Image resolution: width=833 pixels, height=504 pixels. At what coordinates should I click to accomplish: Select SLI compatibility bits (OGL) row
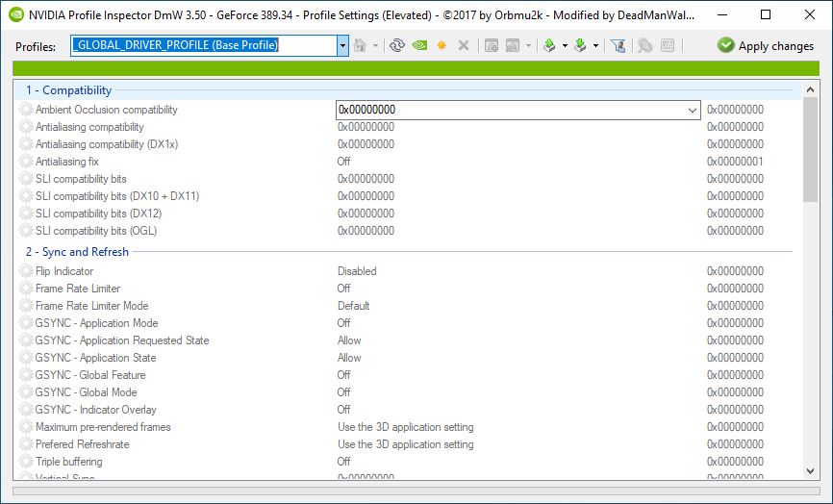(x=408, y=231)
